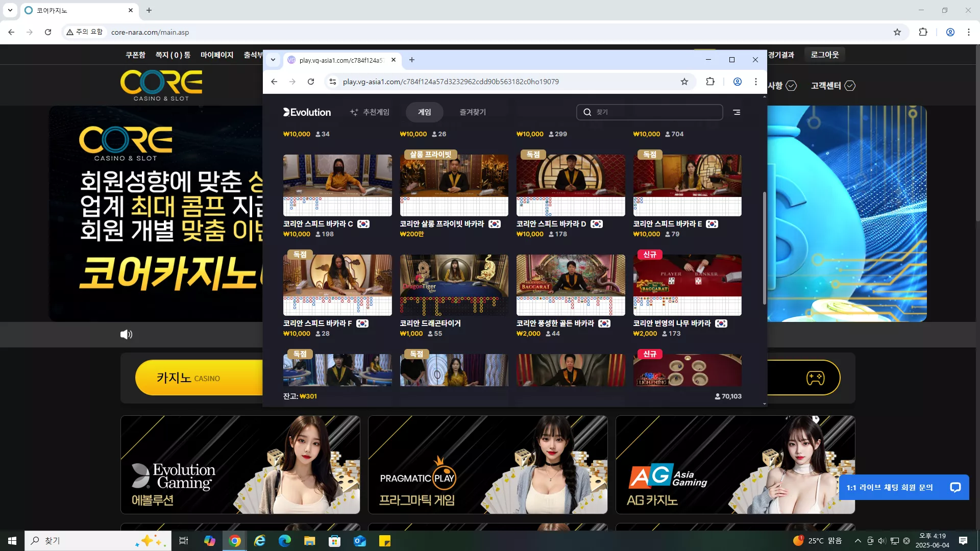Open 쪽지 (0) 통 messages menu
This screenshot has height=551, width=980.
173,55
